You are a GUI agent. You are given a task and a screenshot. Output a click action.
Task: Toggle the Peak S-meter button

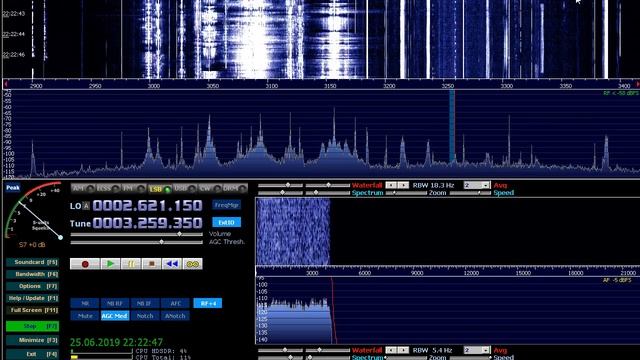(13, 188)
